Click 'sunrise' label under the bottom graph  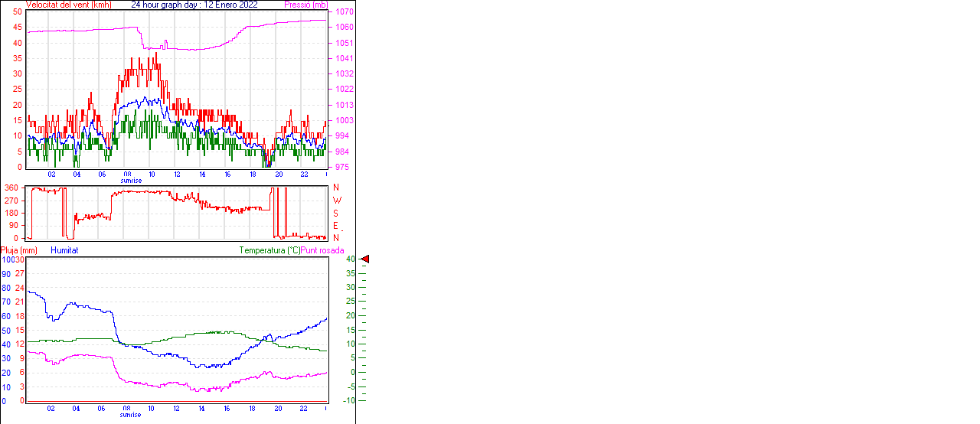130,415
